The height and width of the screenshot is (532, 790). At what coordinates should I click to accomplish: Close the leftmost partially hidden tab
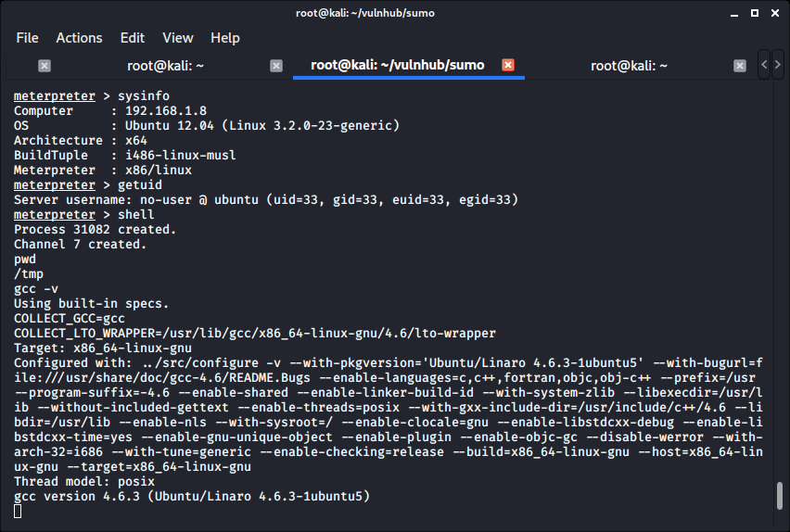pyautogui.click(x=44, y=66)
